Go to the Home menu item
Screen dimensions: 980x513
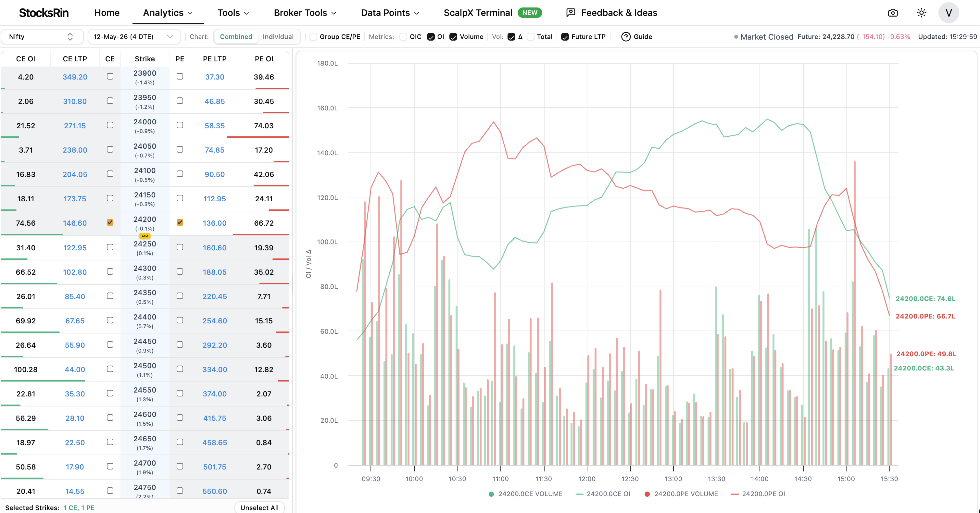click(107, 13)
